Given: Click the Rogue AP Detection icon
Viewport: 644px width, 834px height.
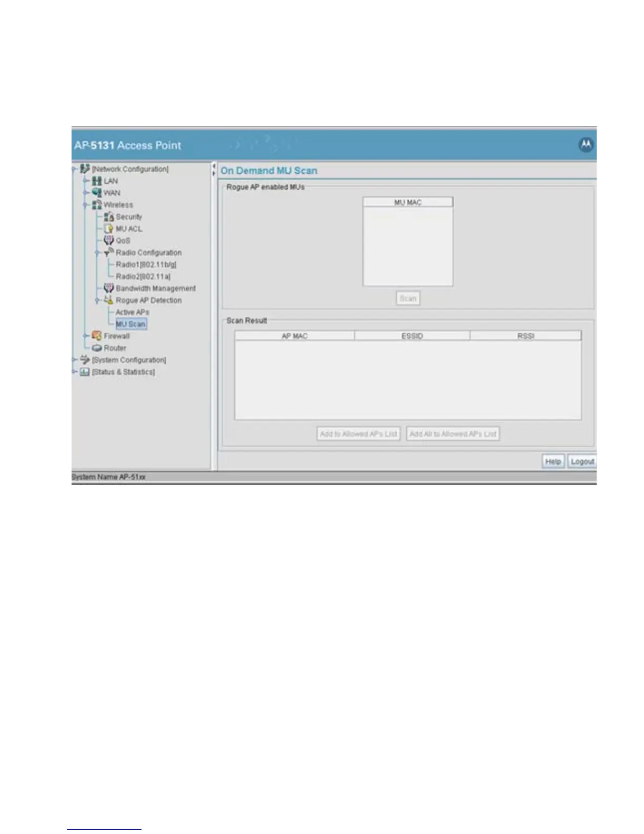Looking at the screenshot, I should [109, 300].
